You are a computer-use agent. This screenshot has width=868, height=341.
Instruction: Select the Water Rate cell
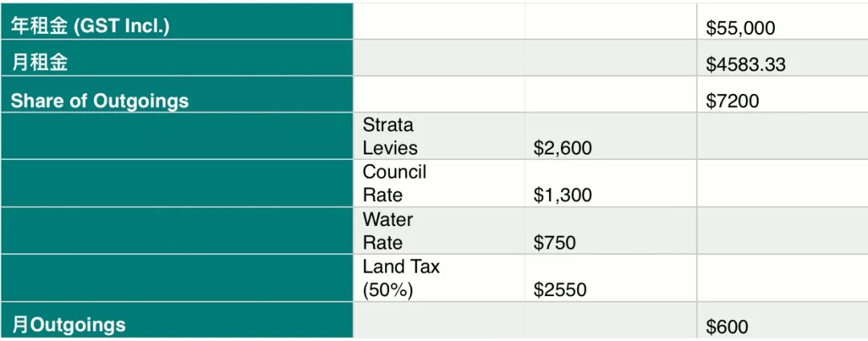439,231
